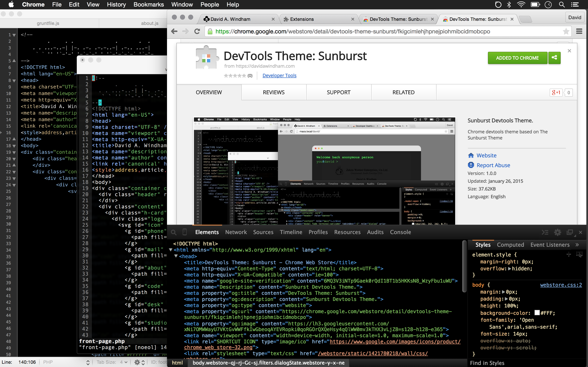The width and height of the screenshot is (588, 367).
Task: Select the REVIEWS tab on extension page
Action: pos(273,92)
